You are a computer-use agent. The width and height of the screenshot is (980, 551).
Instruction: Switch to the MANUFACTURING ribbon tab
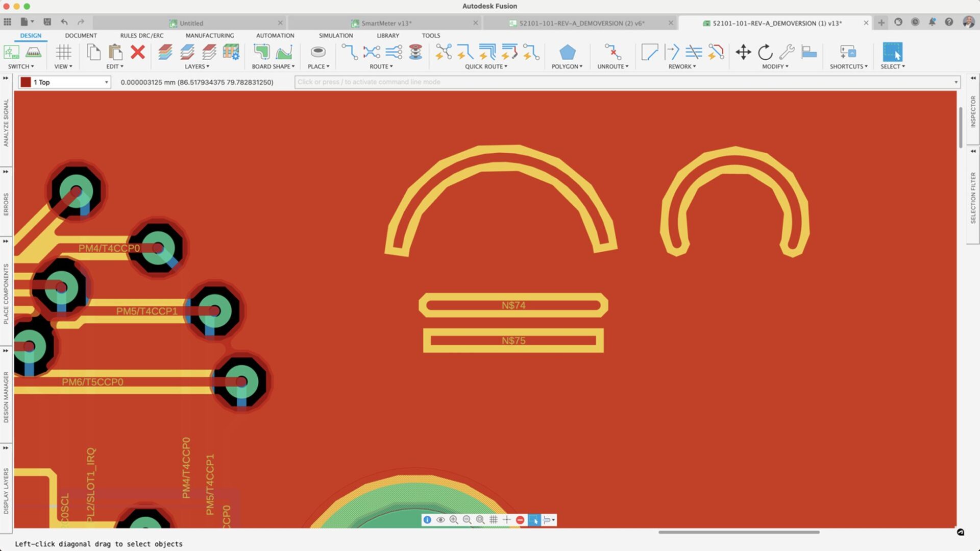[x=210, y=36]
